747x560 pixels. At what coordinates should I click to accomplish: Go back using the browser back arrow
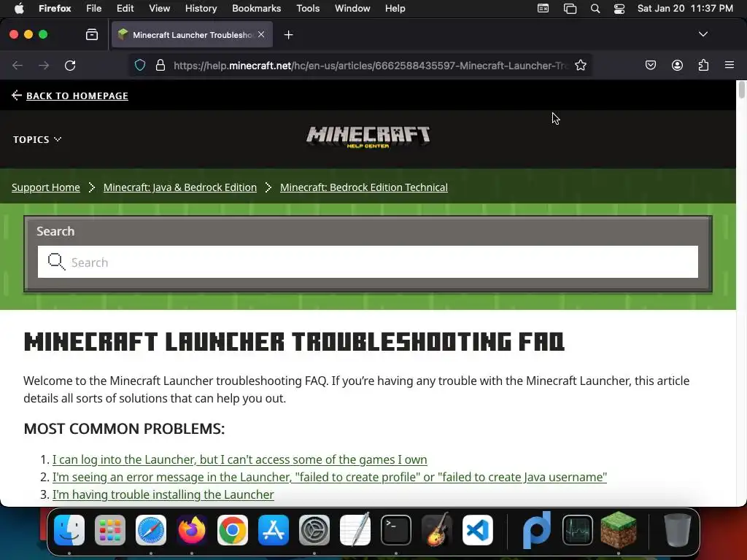[x=18, y=65]
